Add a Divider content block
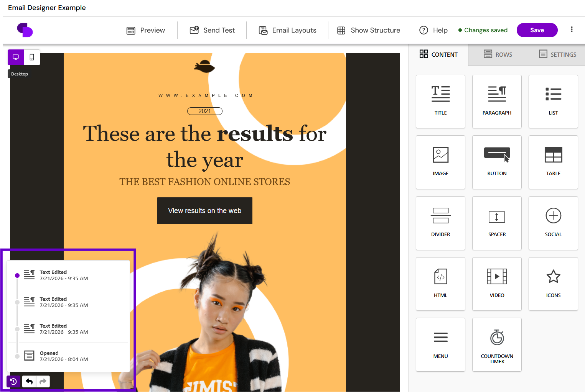 coord(440,223)
